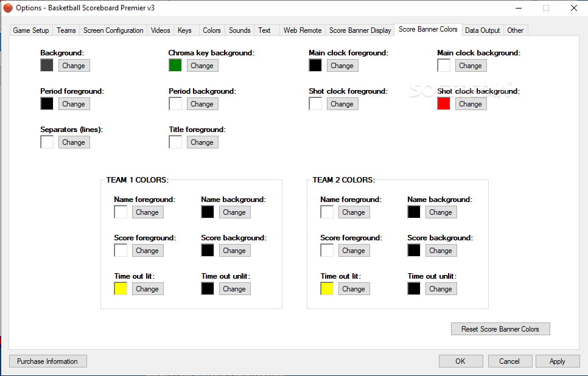Click Team 2 yellow Time out lit swatch
Viewport: 588px width, 376px height.
coord(327,288)
